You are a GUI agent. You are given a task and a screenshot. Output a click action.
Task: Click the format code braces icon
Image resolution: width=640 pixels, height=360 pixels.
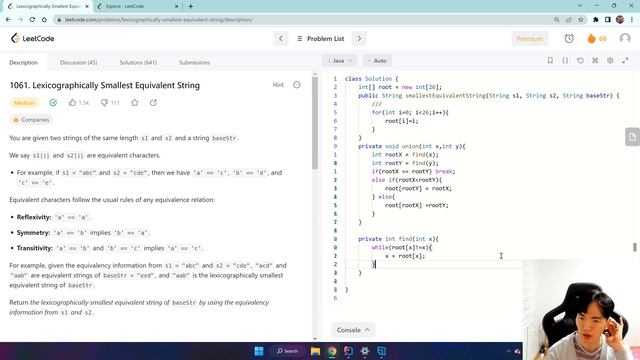tap(565, 60)
